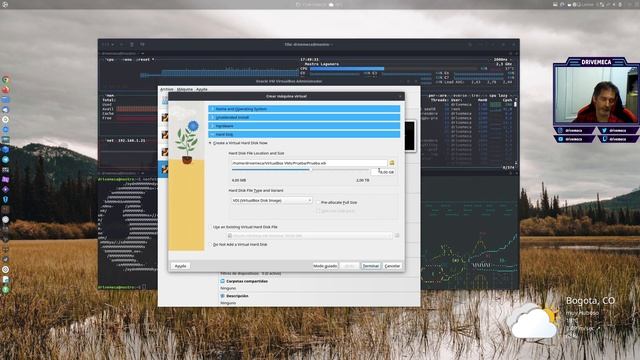Click the weather cloud icon on desktop
640x360 pixels.
(533, 322)
